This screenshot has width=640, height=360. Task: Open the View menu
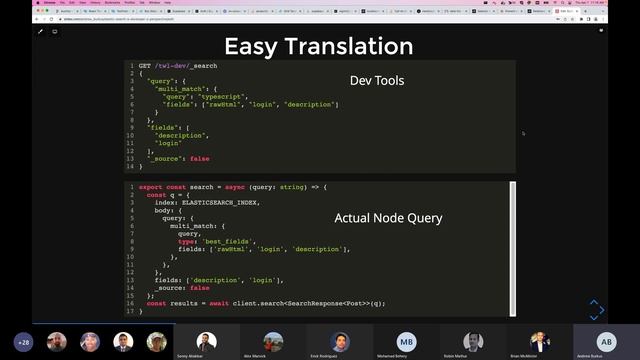[83, 2]
